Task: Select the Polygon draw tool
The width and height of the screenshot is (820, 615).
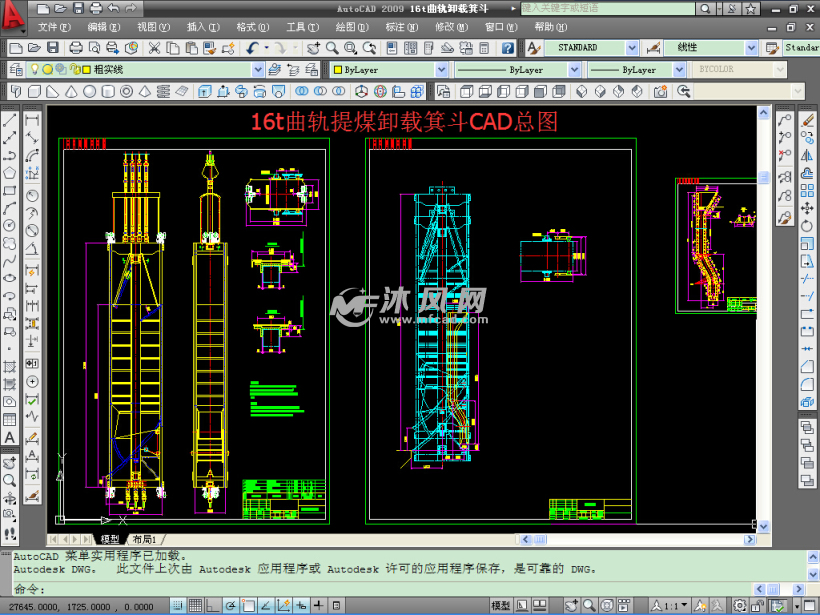Action: pyautogui.click(x=9, y=174)
